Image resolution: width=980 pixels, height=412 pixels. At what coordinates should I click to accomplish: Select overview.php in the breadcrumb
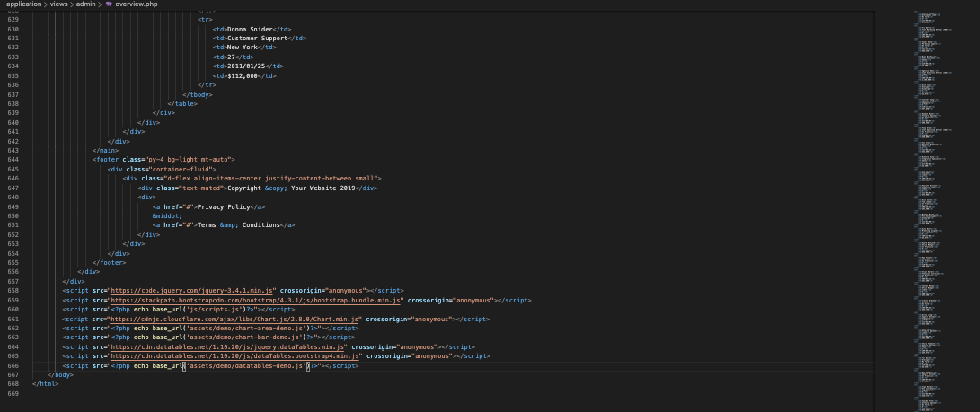(x=137, y=4)
